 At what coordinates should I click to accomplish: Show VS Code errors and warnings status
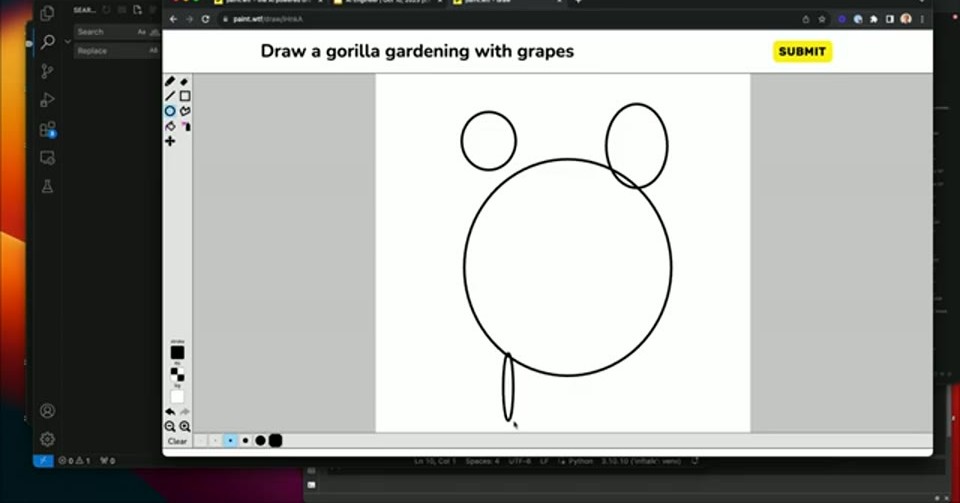pos(74,461)
